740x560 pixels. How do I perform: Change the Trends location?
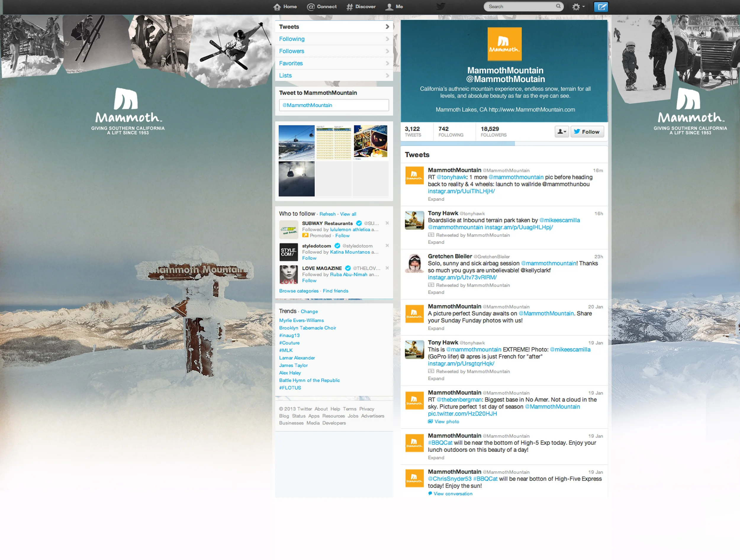point(309,312)
